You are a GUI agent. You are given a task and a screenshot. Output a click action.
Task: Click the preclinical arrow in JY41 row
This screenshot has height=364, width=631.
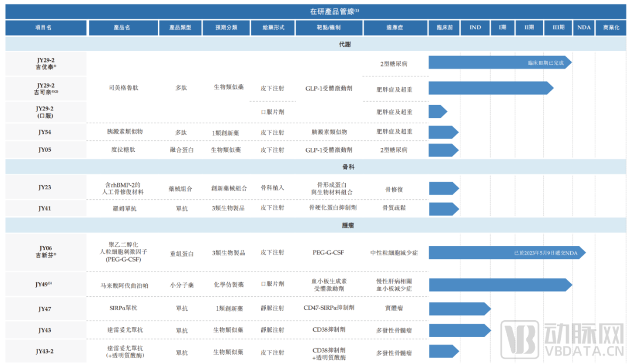tap(443, 209)
